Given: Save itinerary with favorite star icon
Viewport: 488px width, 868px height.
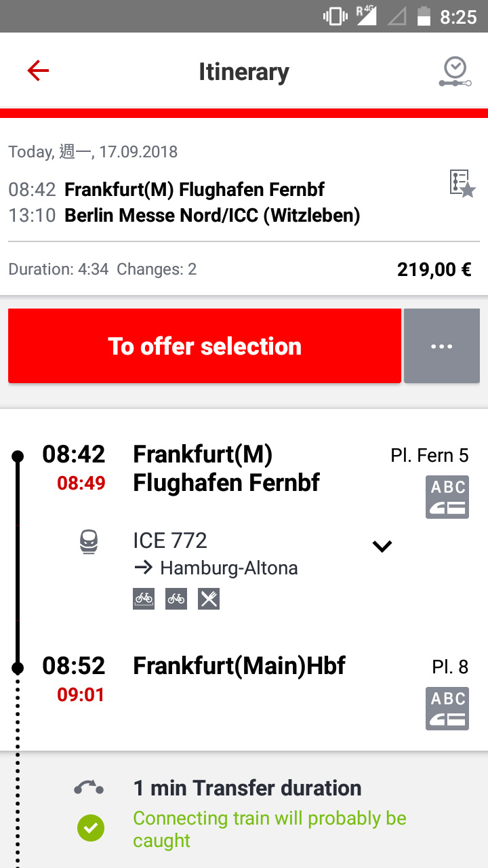Looking at the screenshot, I should click(x=462, y=184).
